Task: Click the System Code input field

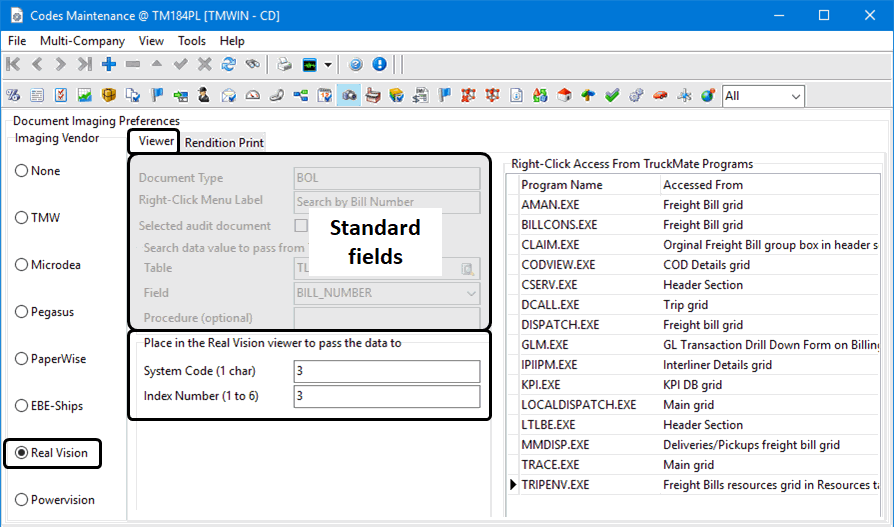Action: pyautogui.click(x=386, y=371)
